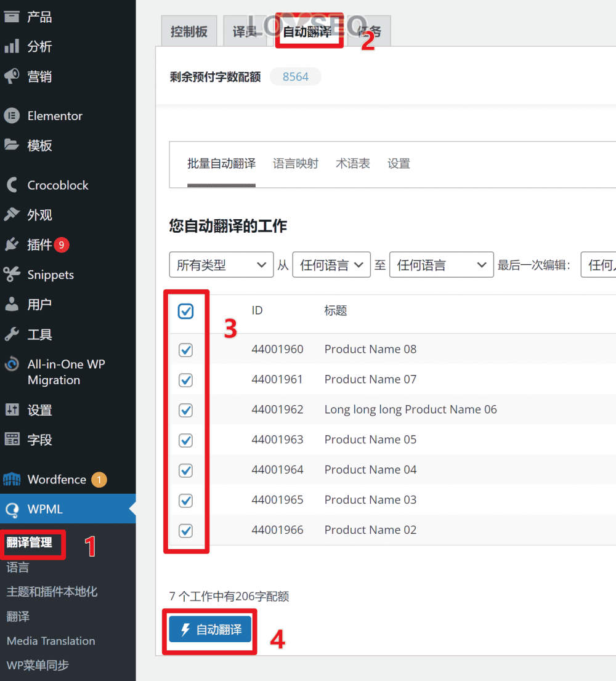
Task: Click the 7 个工作中有206字配额 summary text
Action: click(229, 596)
